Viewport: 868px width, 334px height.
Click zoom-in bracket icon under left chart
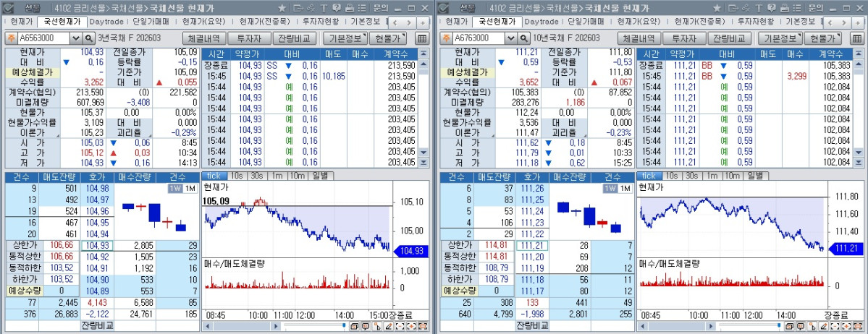click(411, 326)
